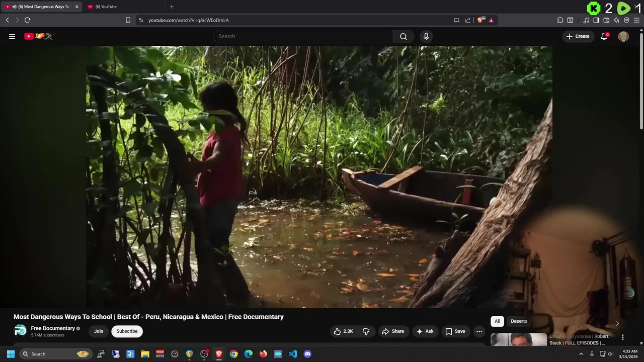Image resolution: width=644 pixels, height=362 pixels.
Task: Click the volume icon in system tray
Action: pos(610,354)
